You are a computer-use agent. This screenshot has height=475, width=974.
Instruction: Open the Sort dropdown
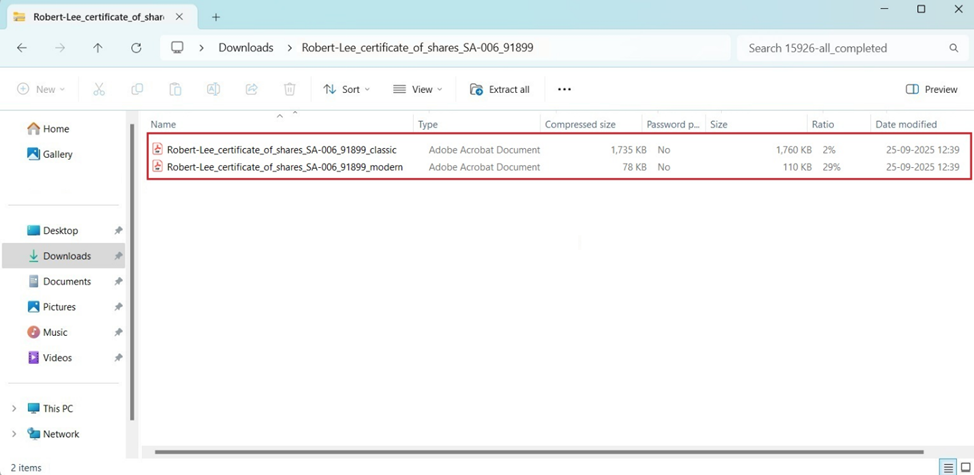pos(347,89)
